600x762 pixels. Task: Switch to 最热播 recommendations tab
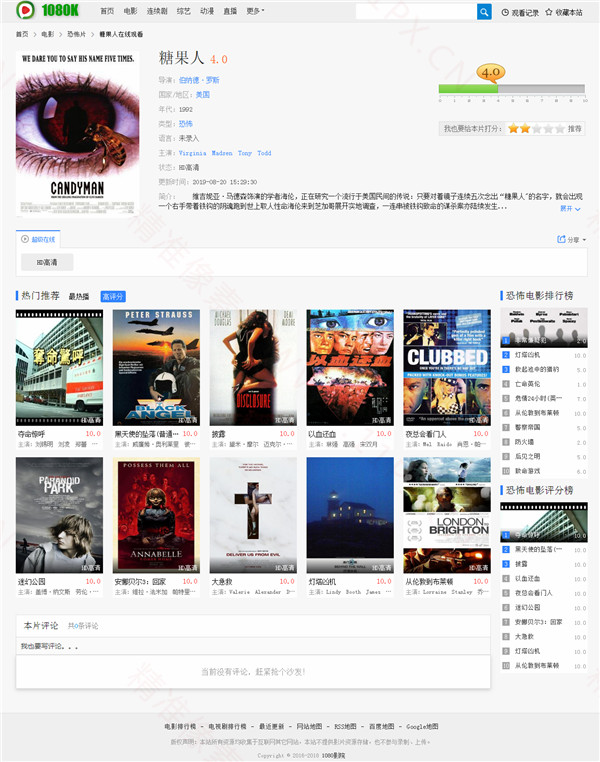(79, 296)
